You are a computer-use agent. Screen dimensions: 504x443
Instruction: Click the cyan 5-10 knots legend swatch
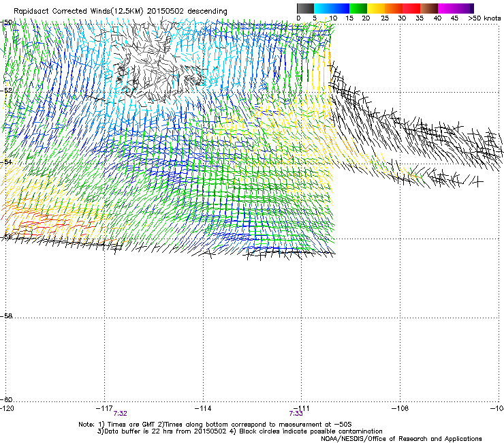(x=323, y=8)
